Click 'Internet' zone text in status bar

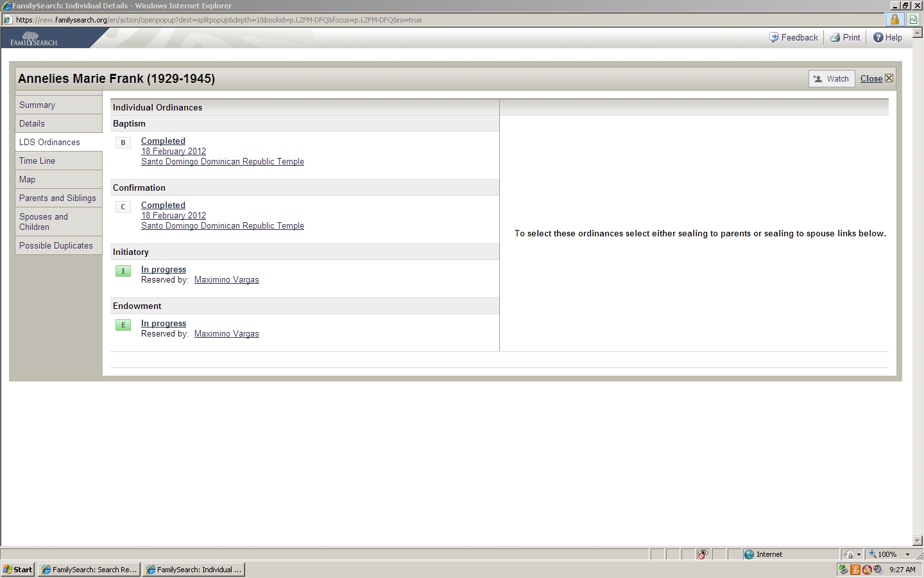tap(769, 554)
